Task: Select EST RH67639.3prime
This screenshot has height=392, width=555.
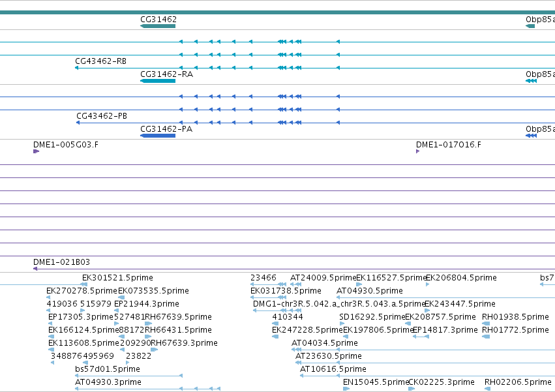Action: click(184, 343)
